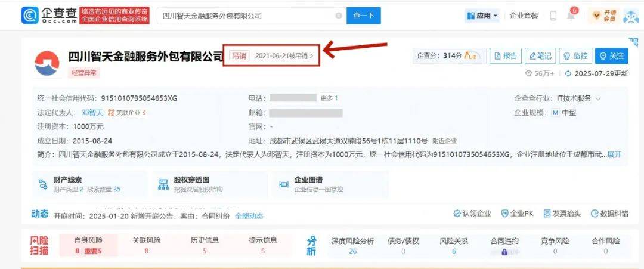Click the Qcc.com logo icon
644x269 pixels.
[x=30, y=16]
